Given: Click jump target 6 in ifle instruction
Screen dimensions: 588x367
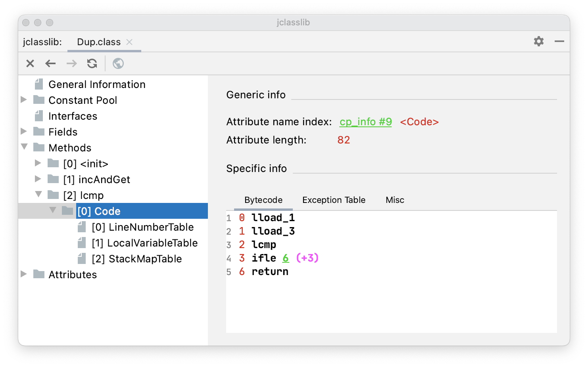Looking at the screenshot, I should click(286, 258).
